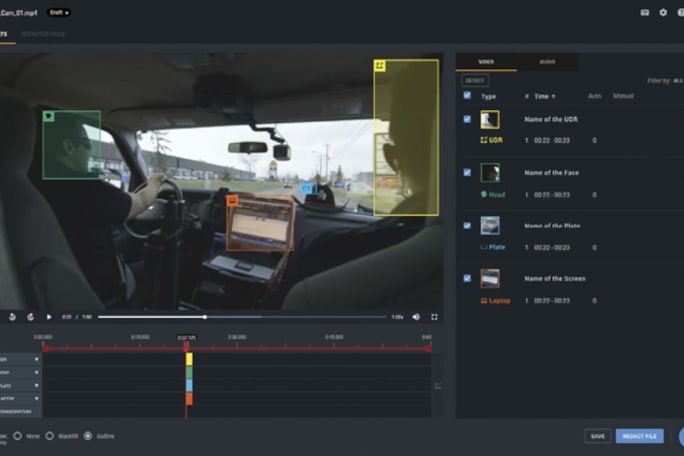Uncheck the Name of the Face checkbox
Viewport: 684px width, 456px height.
tap(467, 172)
